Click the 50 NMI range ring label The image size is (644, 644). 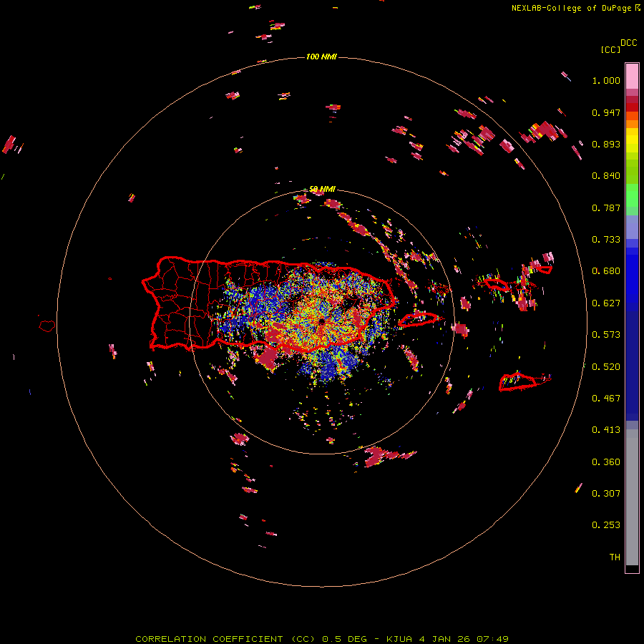point(322,189)
